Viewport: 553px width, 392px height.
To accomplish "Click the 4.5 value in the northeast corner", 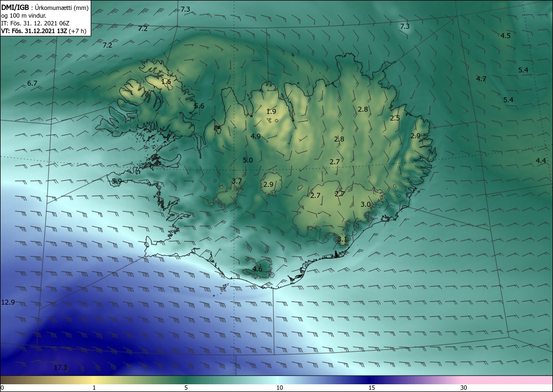I will tap(506, 35).
